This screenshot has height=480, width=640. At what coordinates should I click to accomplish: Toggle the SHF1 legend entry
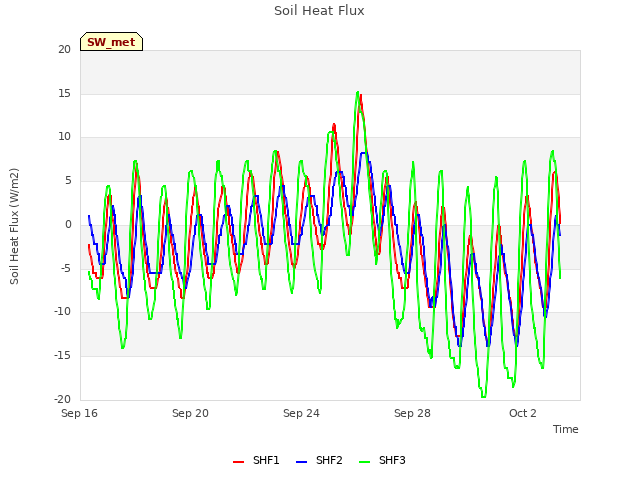[256, 460]
